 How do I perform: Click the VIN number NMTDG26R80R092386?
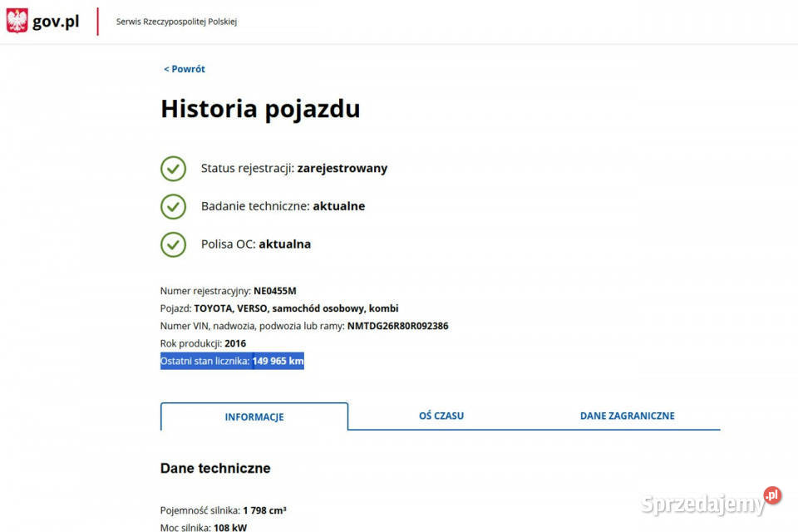397,326
